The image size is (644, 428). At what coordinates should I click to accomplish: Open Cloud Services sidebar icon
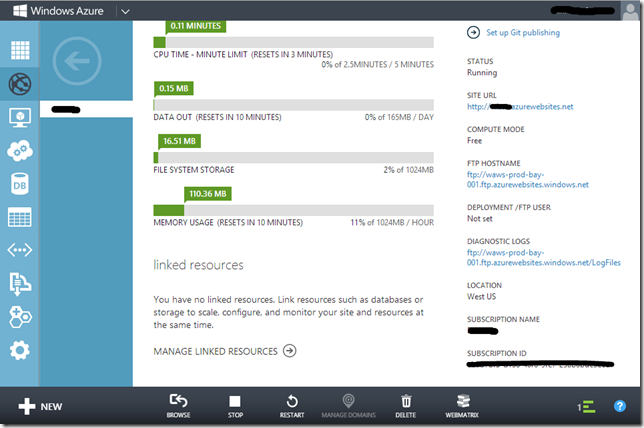[x=20, y=151]
